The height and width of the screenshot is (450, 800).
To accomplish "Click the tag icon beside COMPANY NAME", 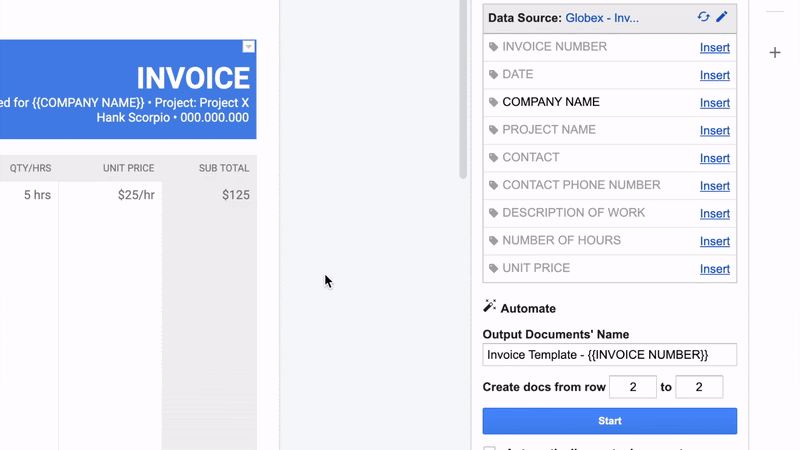I will 493,102.
